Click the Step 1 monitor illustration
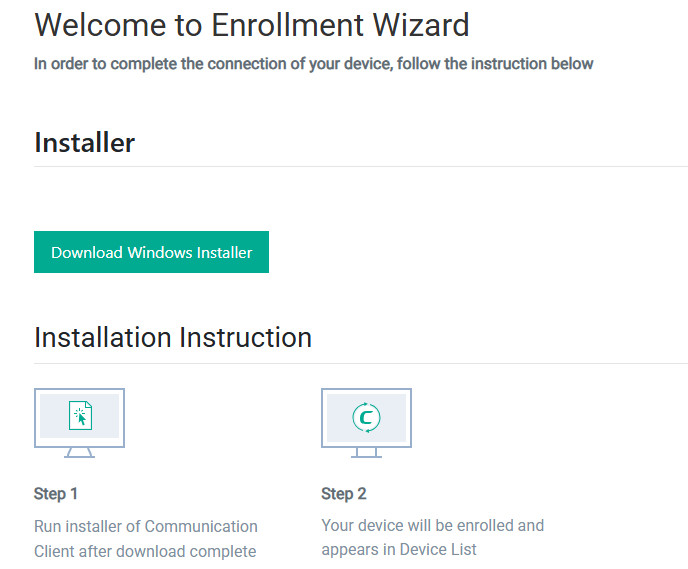This screenshot has width=688, height=569. coord(79,423)
